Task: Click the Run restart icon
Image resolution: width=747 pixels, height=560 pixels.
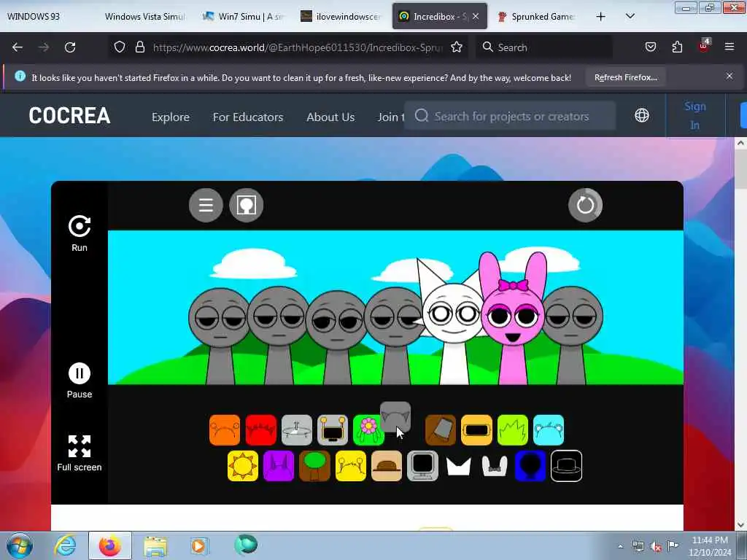Action: pyautogui.click(x=80, y=226)
